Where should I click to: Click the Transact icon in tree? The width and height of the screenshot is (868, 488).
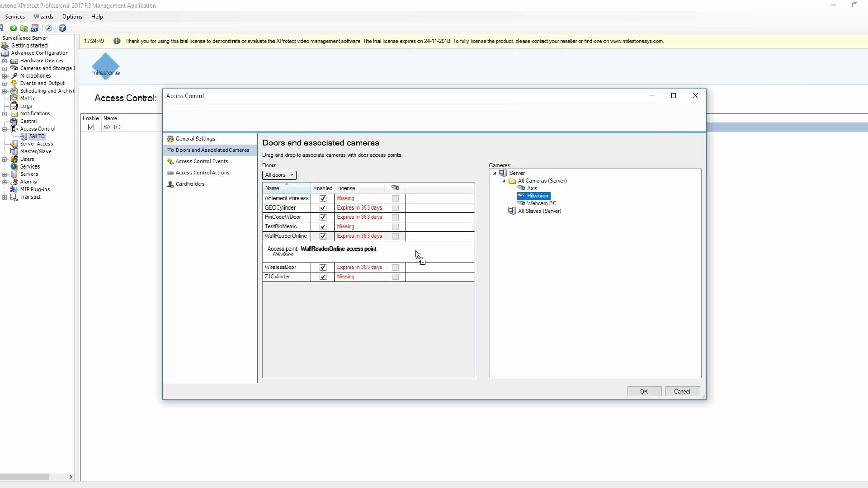click(x=14, y=197)
